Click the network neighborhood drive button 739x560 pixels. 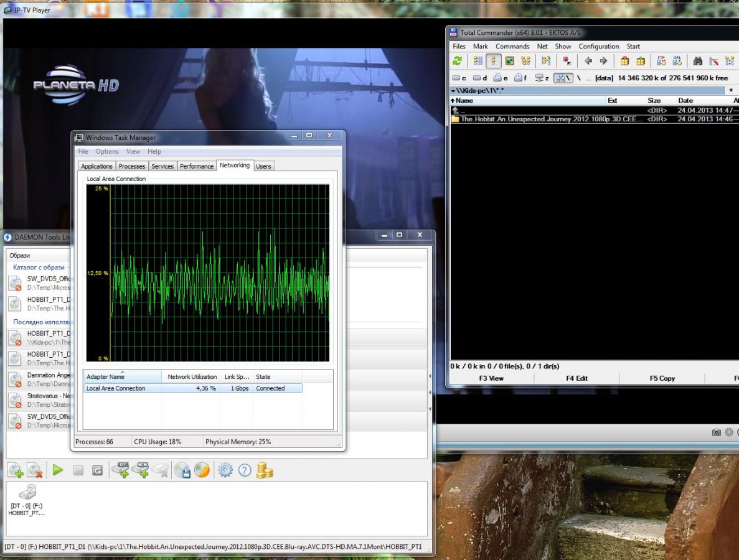(563, 78)
